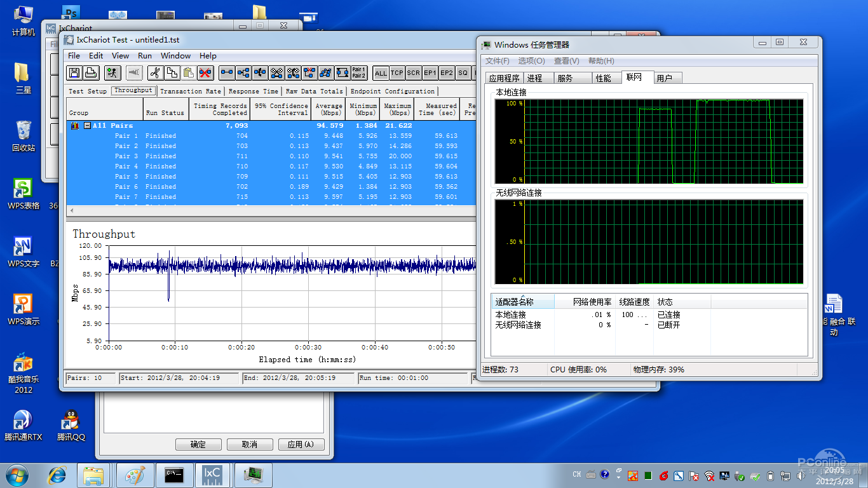Screen dimensions: 868x488
Task: Open Windows Explorer folder taskbar icon
Action: pos(93,475)
